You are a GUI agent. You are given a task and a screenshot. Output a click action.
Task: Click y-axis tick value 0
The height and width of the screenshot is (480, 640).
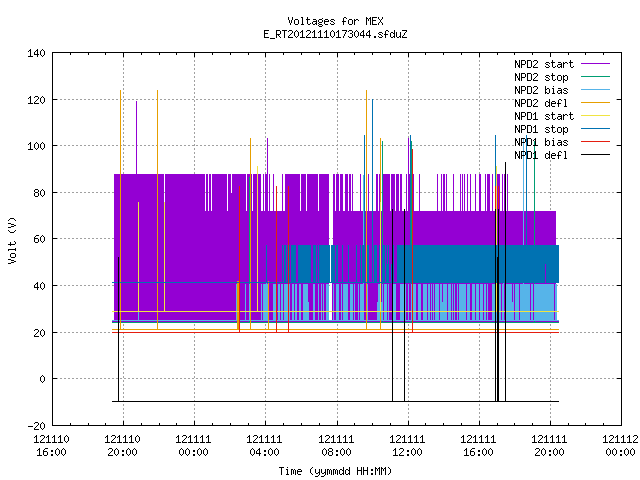(x=42, y=380)
